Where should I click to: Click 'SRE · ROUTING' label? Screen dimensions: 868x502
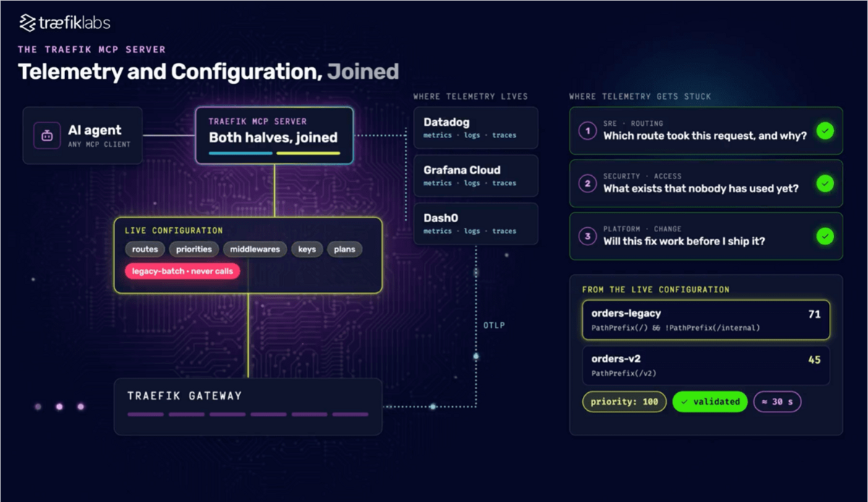point(633,124)
